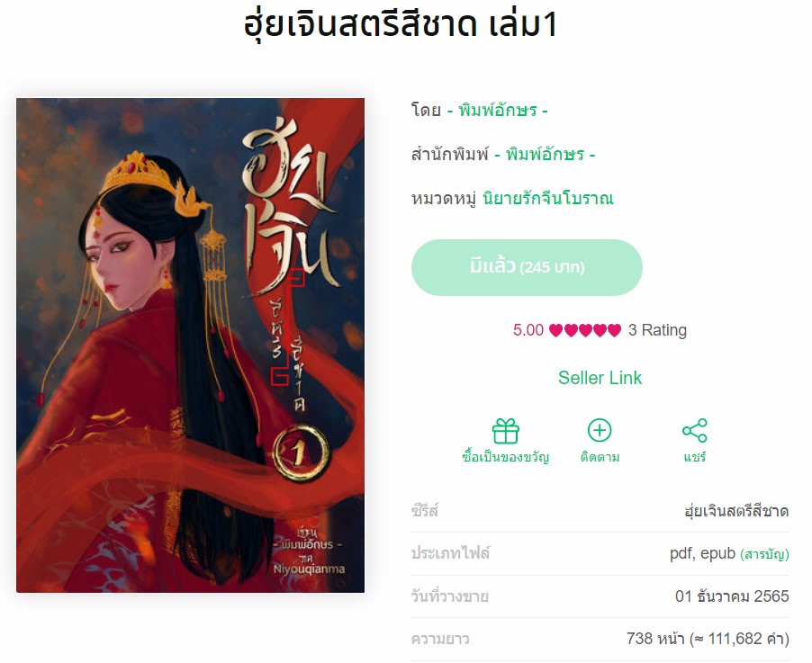The height and width of the screenshot is (663, 812).
Task: Click the book title heading เล่ม1
Action: (522, 24)
